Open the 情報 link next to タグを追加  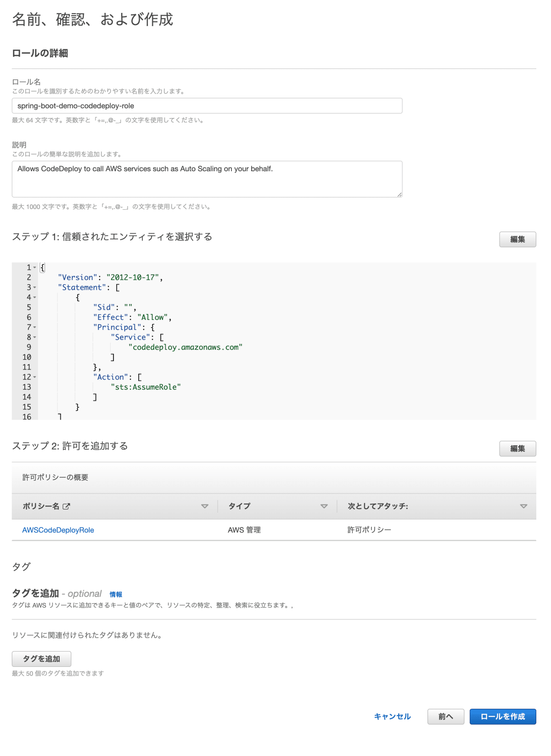pyautogui.click(x=116, y=594)
